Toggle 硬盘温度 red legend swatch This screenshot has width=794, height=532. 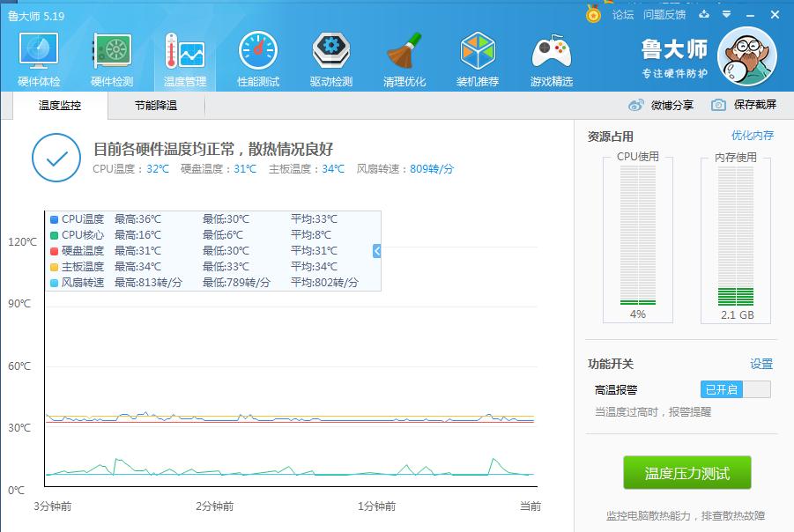click(x=54, y=251)
